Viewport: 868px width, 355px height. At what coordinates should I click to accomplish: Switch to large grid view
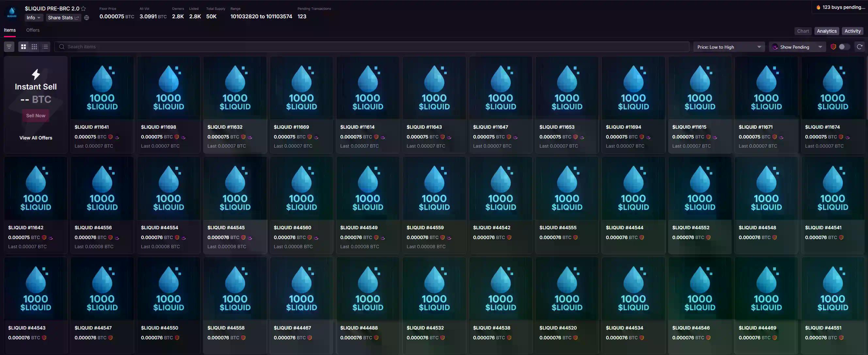pyautogui.click(x=24, y=46)
